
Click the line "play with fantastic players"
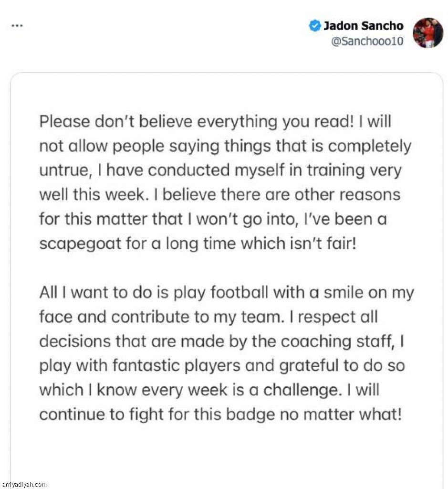coord(222,366)
